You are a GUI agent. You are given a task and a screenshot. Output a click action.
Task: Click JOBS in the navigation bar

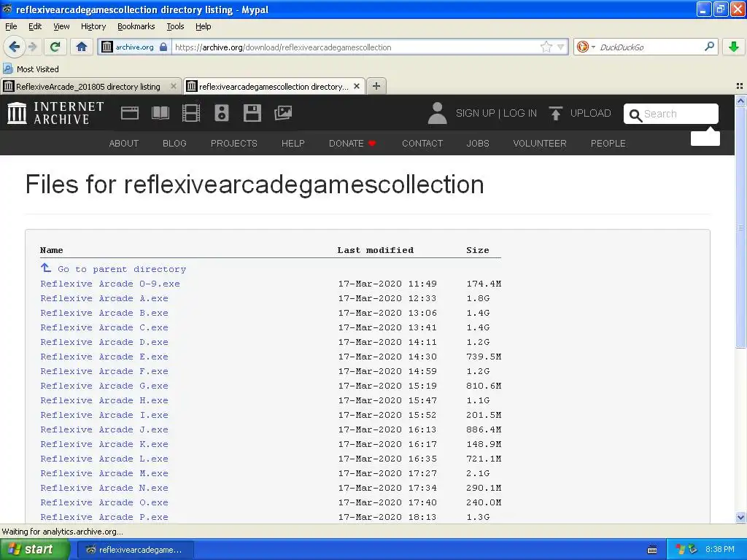click(478, 144)
